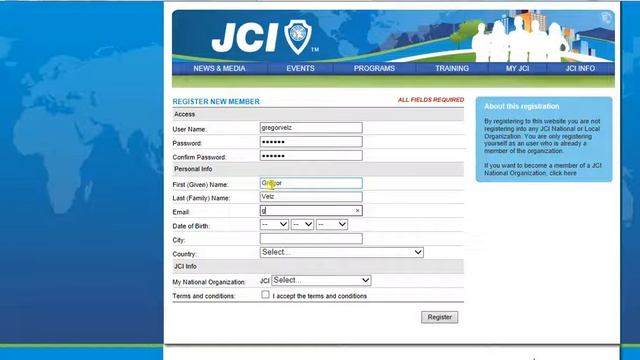Viewport: 640px width, 360px height.
Task: Click the 'Date of Birth:' label
Action: coord(191,226)
